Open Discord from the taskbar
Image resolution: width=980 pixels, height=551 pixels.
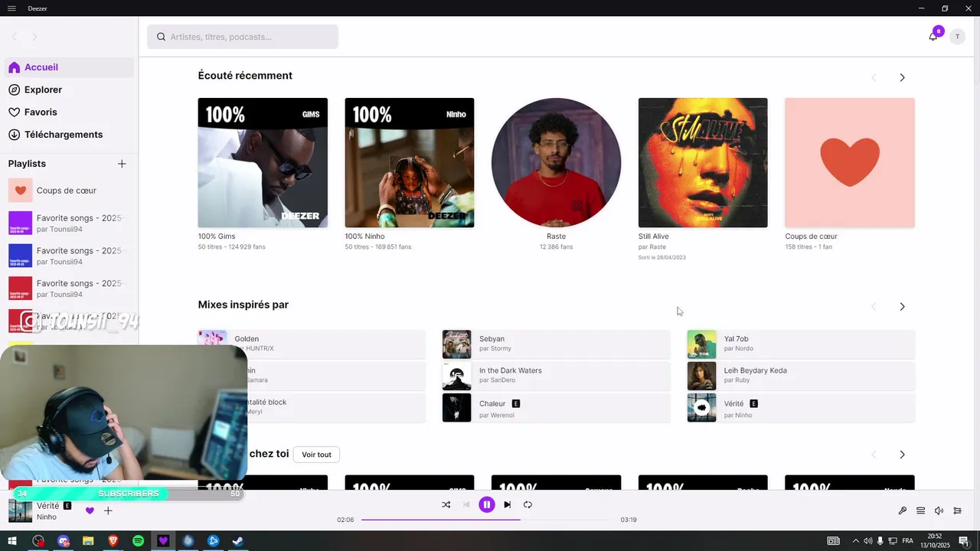tap(63, 541)
